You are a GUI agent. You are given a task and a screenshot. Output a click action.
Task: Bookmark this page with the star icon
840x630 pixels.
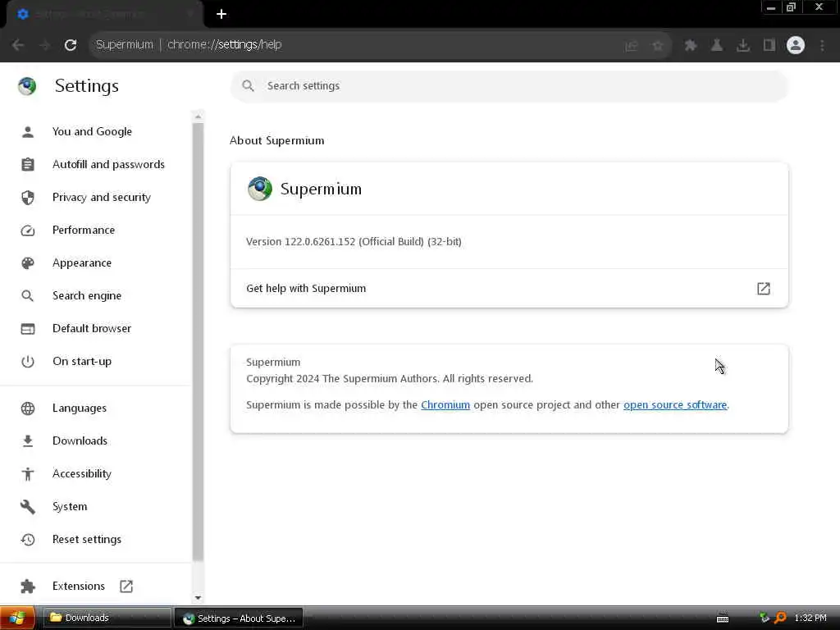658,46
